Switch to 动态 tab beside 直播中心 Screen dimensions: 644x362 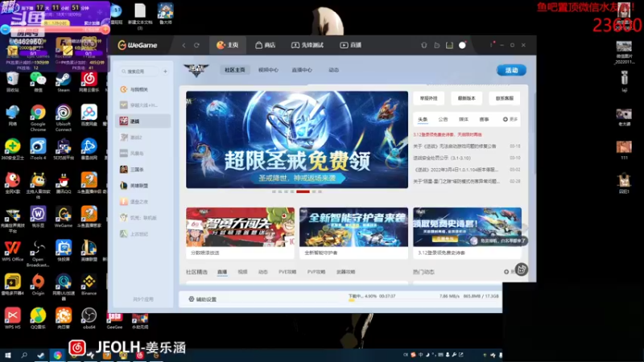click(x=333, y=70)
